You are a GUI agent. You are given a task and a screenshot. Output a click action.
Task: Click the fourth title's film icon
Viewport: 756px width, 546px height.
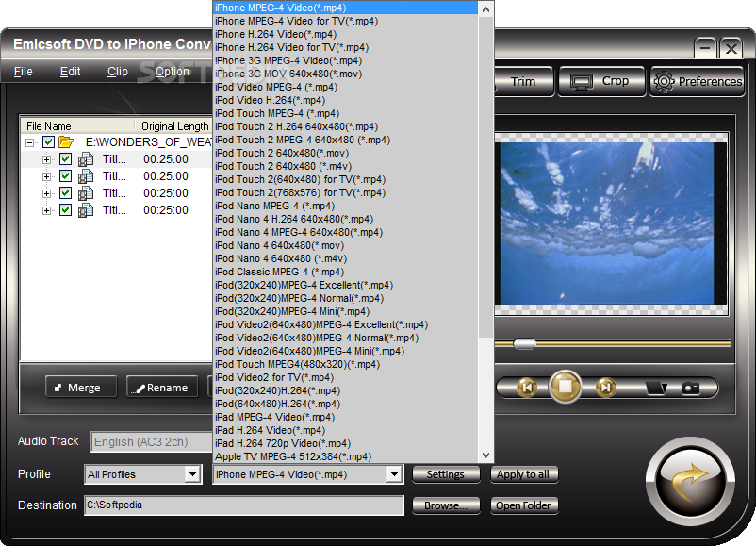pyautogui.click(x=86, y=210)
